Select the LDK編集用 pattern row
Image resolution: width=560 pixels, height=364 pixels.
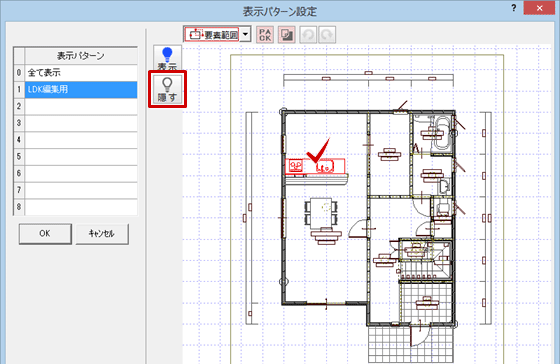(81, 90)
